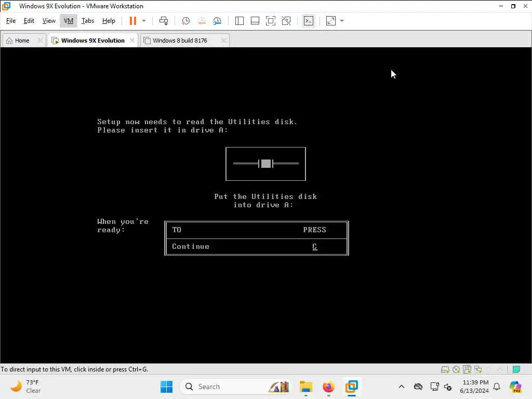Click the muted volume tray icon
The image size is (532, 399).
tap(448, 387)
